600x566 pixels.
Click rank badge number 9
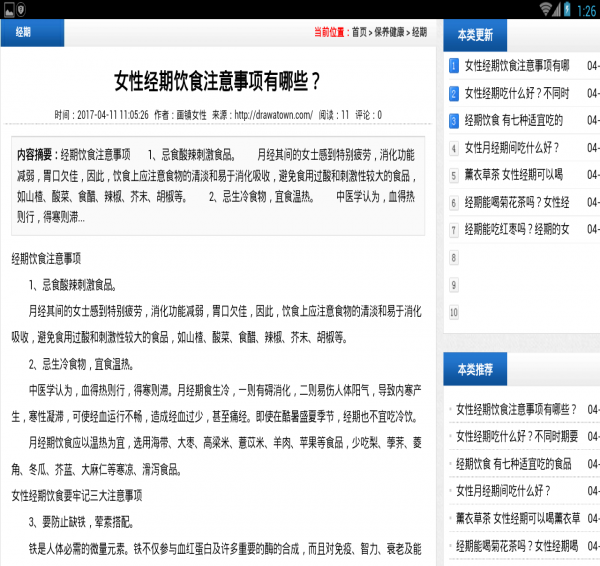click(x=453, y=285)
